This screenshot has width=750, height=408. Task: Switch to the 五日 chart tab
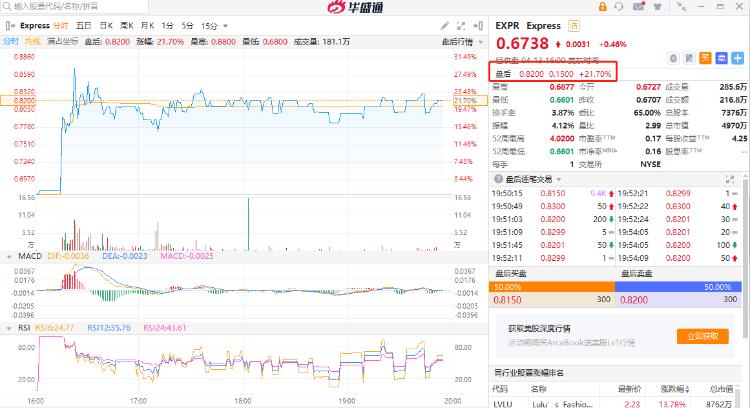click(x=84, y=26)
